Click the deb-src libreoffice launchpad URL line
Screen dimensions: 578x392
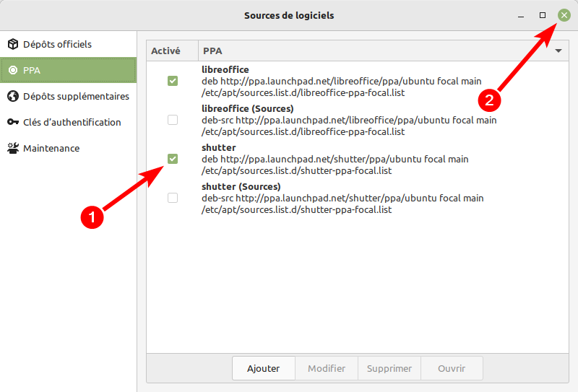(x=349, y=120)
